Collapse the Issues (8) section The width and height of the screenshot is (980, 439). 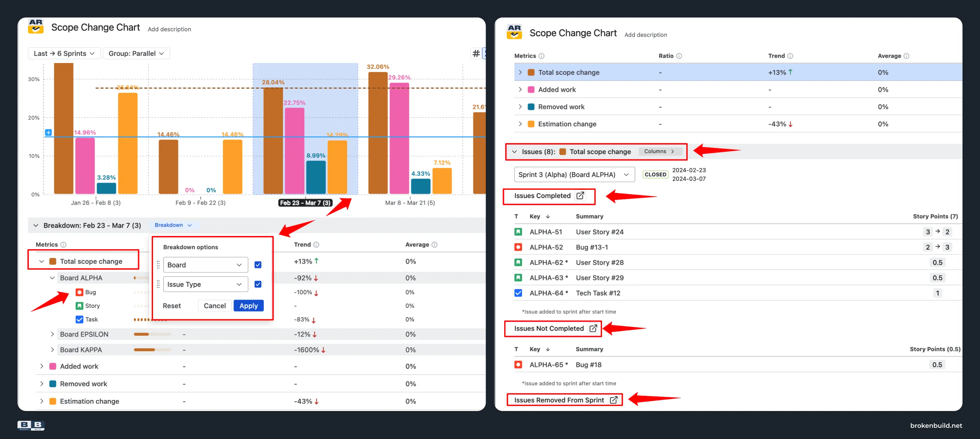tap(514, 152)
